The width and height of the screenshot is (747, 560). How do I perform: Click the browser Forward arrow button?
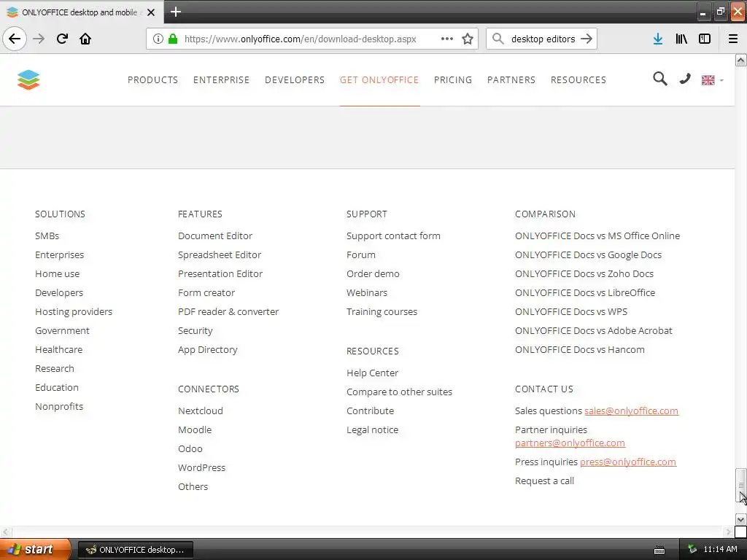(39, 39)
